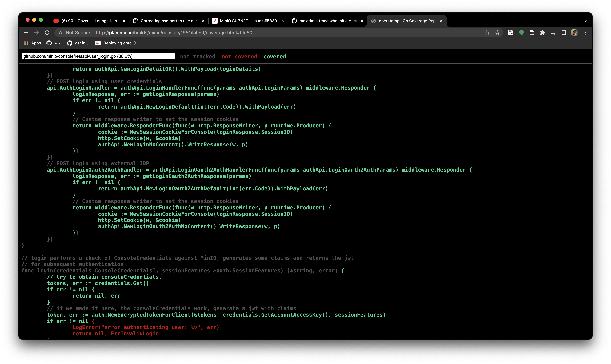Viewport: 611px width, 364px height.
Task: Switch to MinIO SUBNET Issues tab
Action: pos(248,21)
